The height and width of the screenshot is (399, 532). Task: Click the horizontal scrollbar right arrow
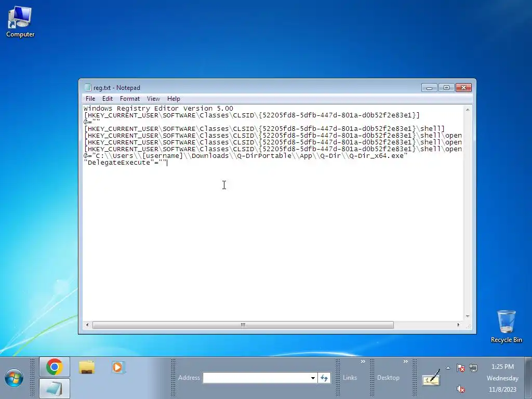459,325
